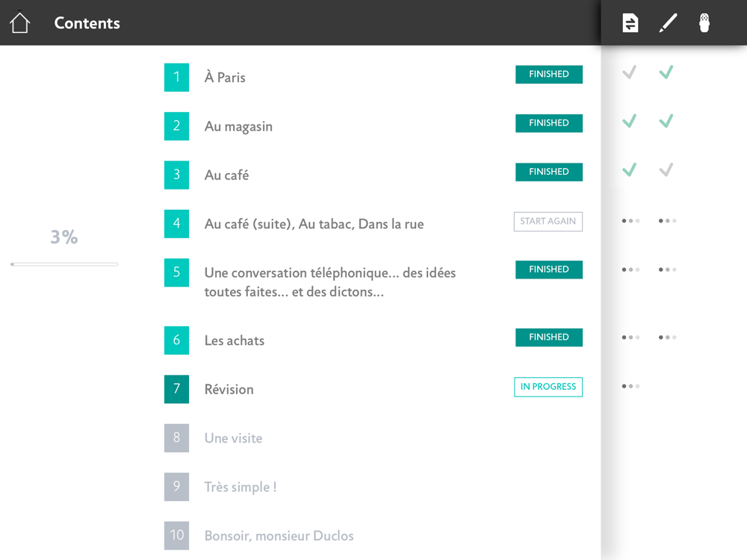Click the translation exercise document icon
The width and height of the screenshot is (747, 560).
click(x=630, y=23)
